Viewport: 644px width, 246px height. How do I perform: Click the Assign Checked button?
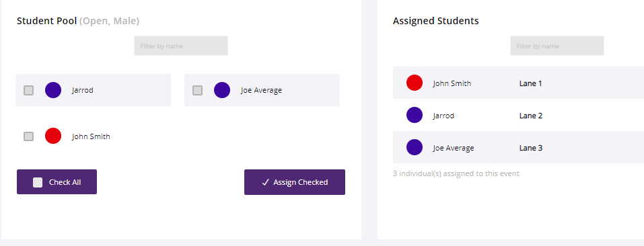tap(295, 182)
